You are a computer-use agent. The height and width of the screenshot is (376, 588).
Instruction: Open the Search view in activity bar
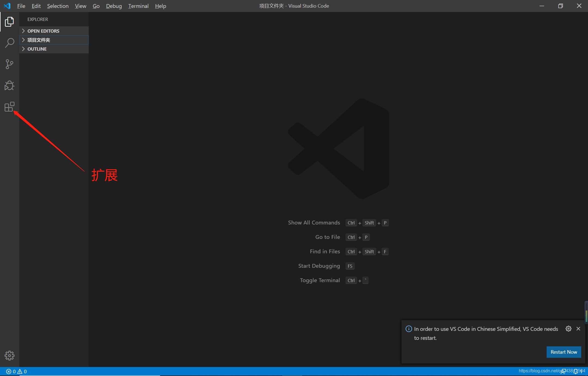10,43
